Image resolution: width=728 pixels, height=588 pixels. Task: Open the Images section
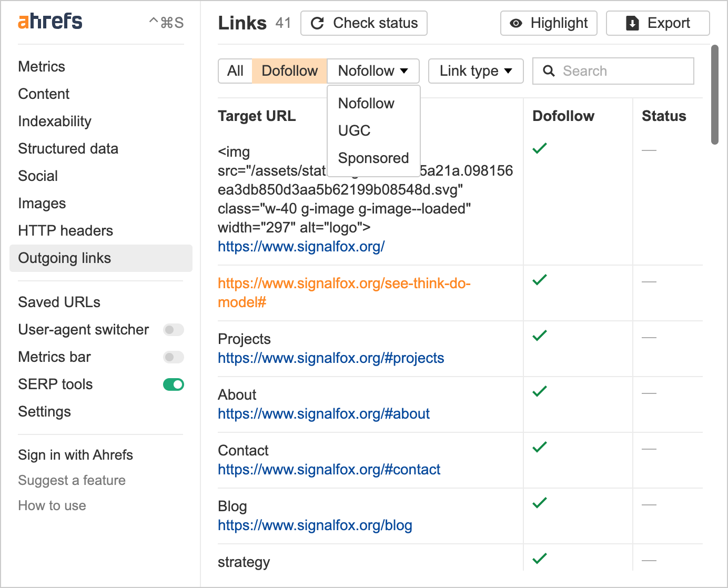42,204
